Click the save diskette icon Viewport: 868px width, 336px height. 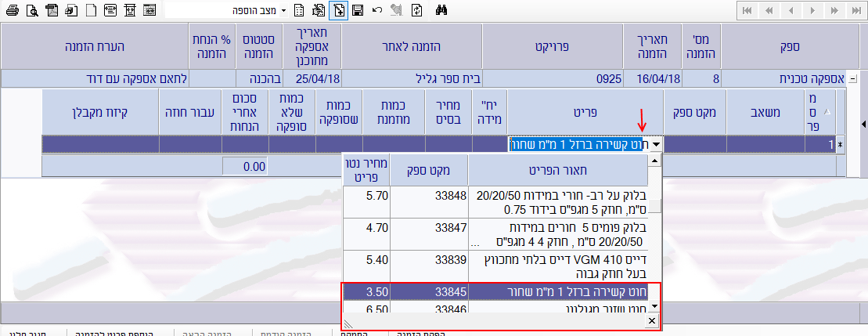[358, 10]
